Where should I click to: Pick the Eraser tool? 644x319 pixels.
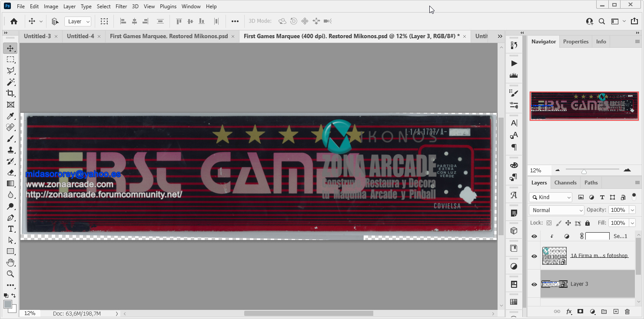click(10, 172)
